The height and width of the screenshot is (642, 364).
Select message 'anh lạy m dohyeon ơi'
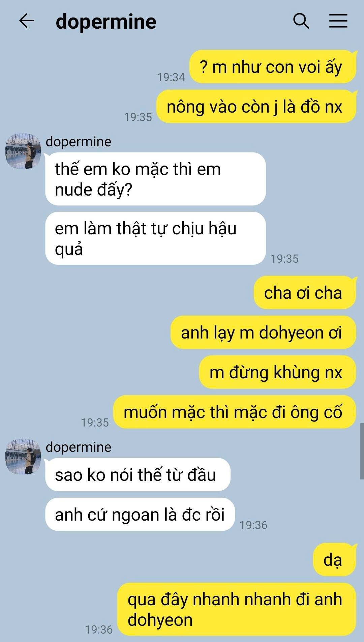263,332
